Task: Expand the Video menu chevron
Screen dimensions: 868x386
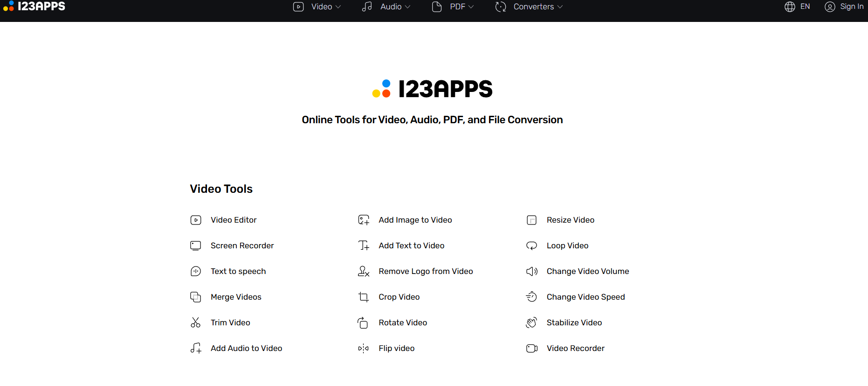Action: [x=338, y=7]
